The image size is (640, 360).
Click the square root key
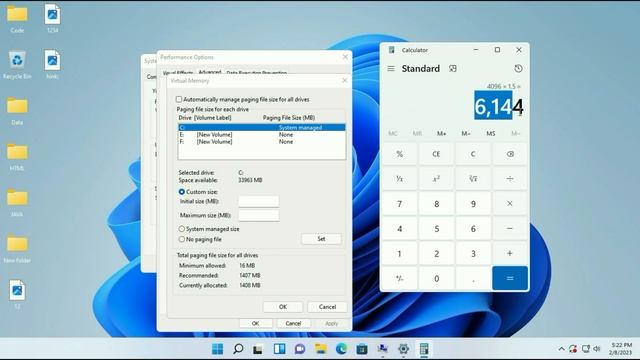473,179
